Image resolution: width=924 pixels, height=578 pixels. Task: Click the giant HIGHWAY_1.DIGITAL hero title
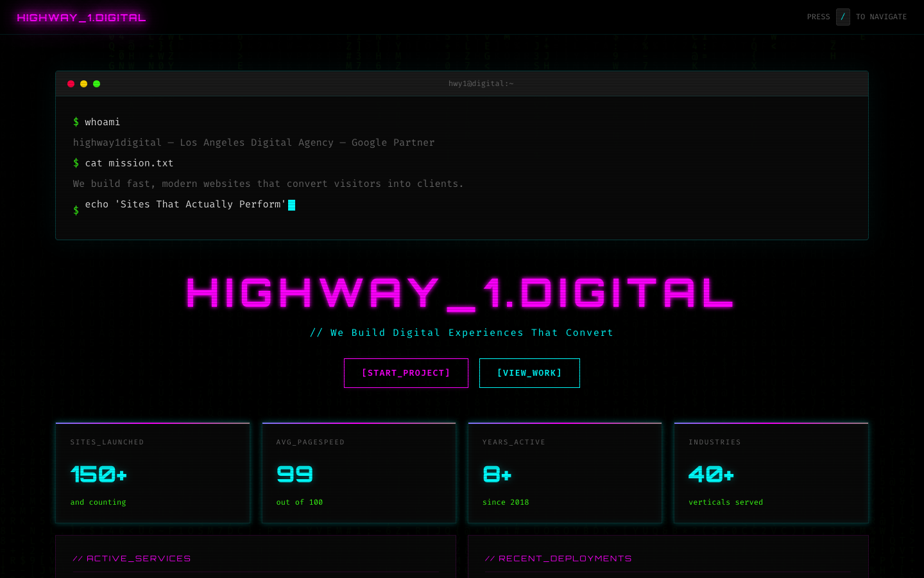[459, 294]
